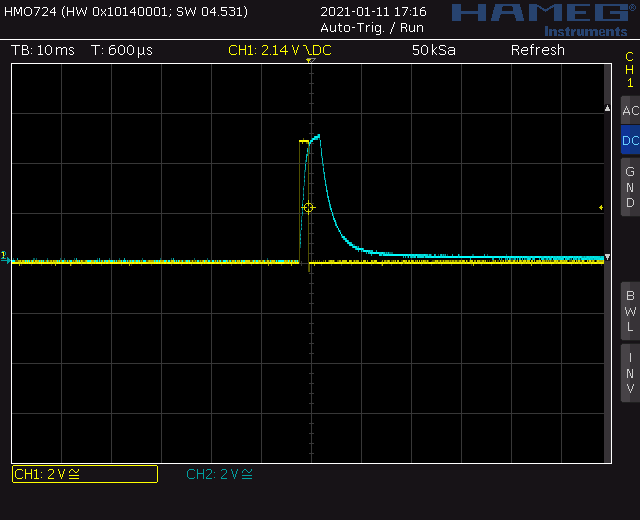640x520 pixels.
Task: Open the 50 kSa sample rate setting
Action: (433, 51)
